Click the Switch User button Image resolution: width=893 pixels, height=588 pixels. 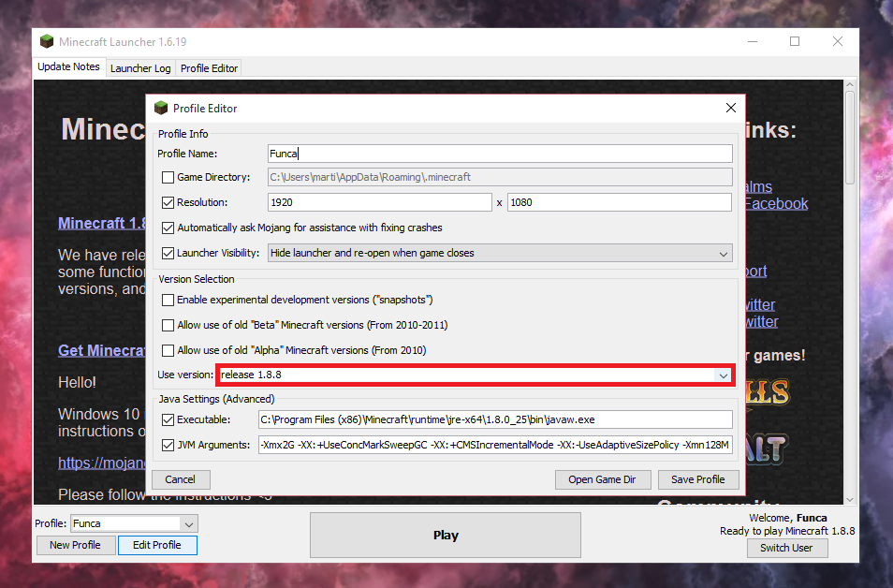[x=786, y=548]
